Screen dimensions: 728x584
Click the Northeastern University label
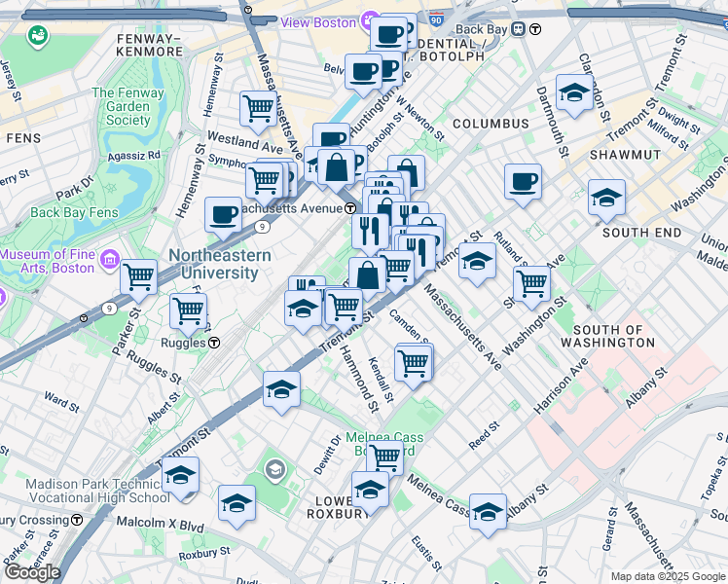point(220,264)
